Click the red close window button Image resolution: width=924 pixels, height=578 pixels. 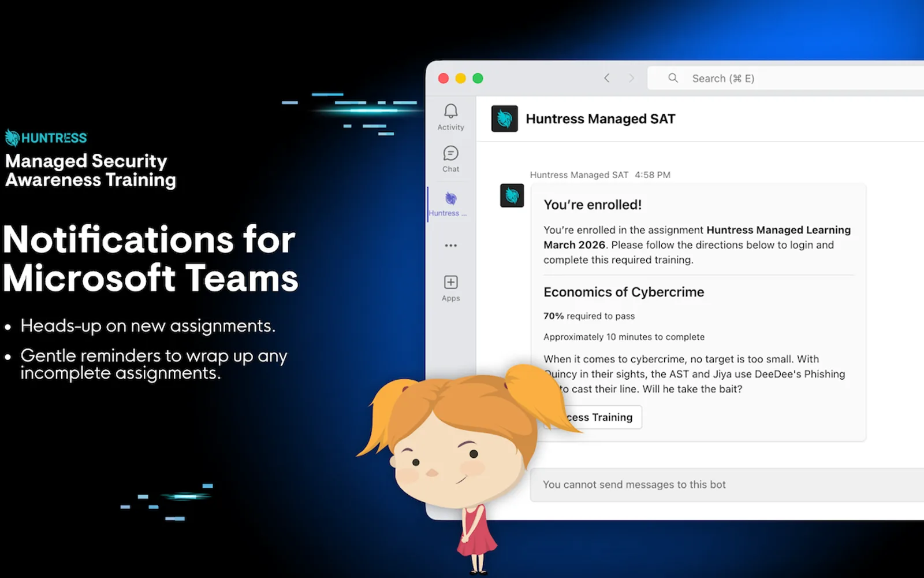click(x=444, y=78)
